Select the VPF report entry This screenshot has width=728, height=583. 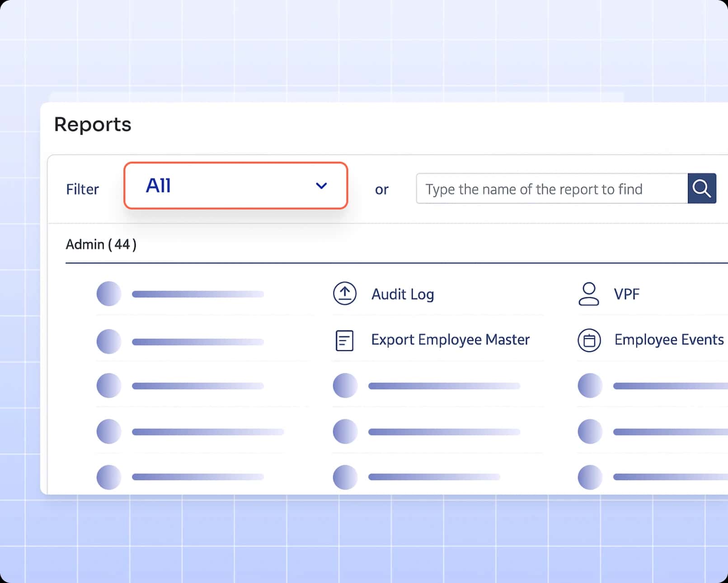coord(626,294)
